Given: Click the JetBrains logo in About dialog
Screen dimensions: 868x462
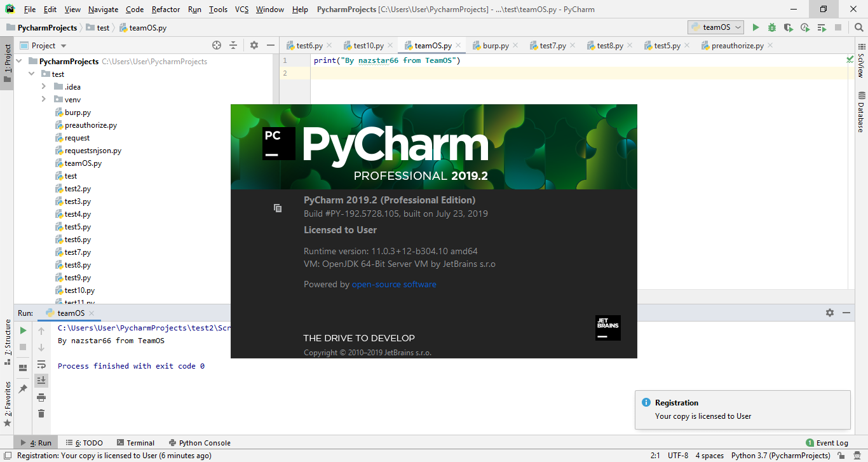Looking at the screenshot, I should coord(608,328).
